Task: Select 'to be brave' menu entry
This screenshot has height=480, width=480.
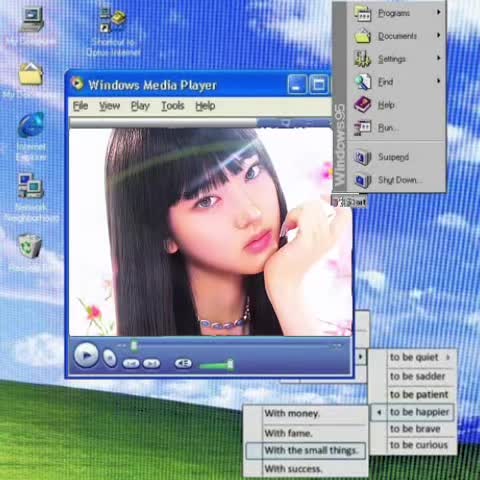Action: (415, 429)
